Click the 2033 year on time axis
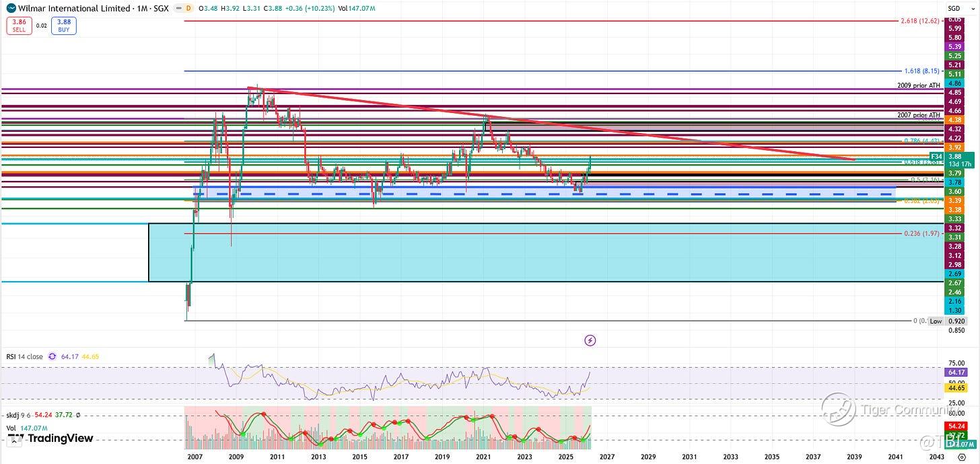Viewport: 980px width, 464px height. click(x=730, y=457)
